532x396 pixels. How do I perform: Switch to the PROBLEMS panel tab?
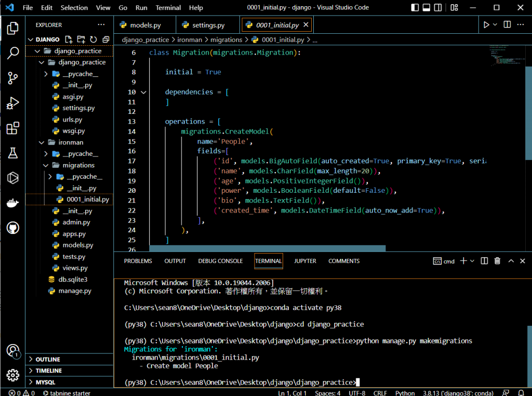[x=138, y=261]
